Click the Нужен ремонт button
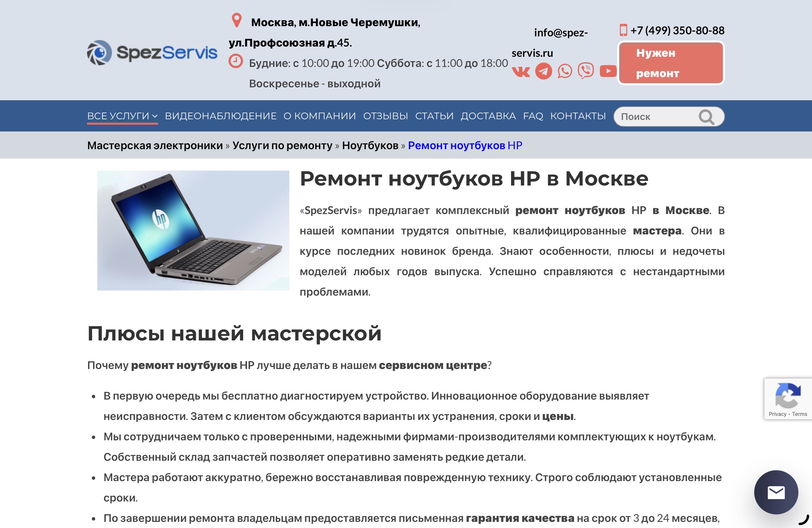 click(671, 63)
